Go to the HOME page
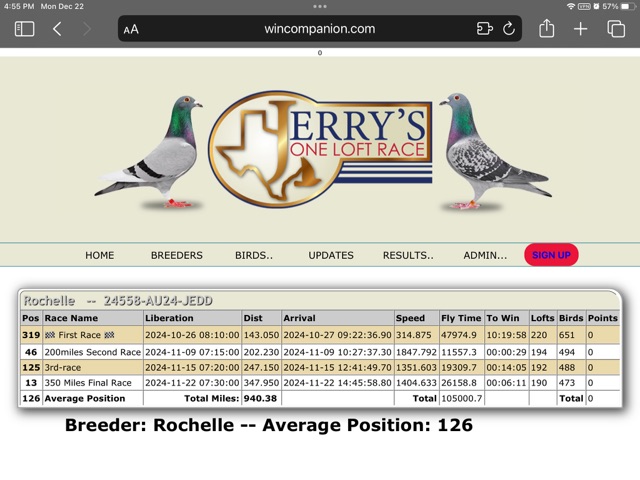Screen dimensions: 640x480 coord(99,255)
